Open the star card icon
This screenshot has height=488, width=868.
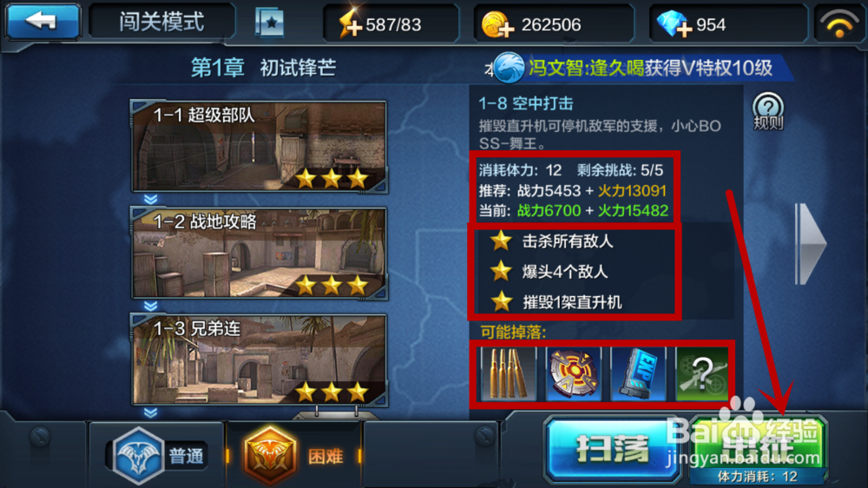[x=270, y=23]
